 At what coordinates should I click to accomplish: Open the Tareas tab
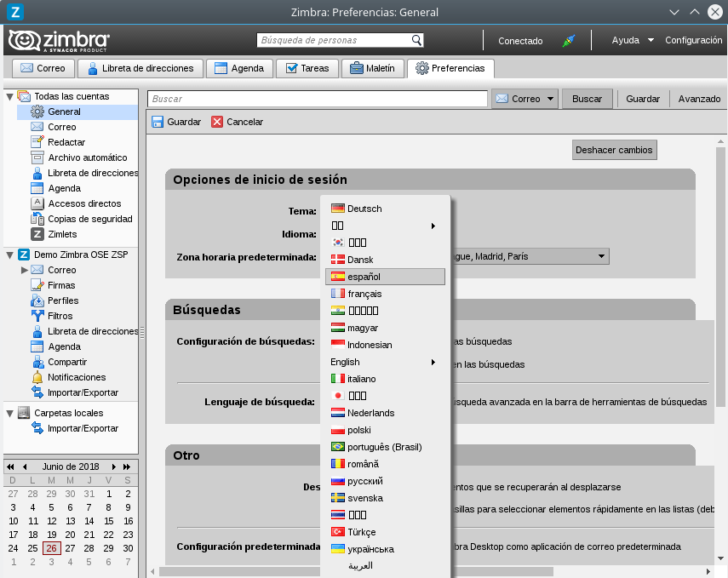[307, 68]
